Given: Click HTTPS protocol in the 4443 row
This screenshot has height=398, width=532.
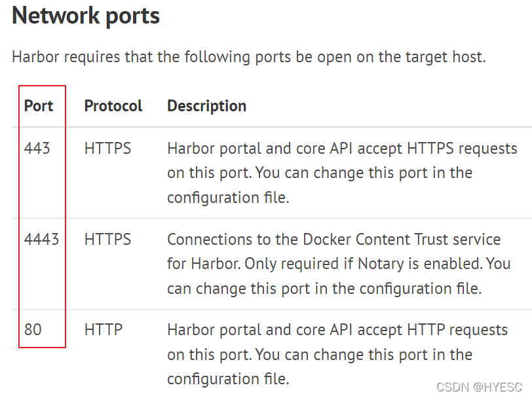Looking at the screenshot, I should coord(107,240).
